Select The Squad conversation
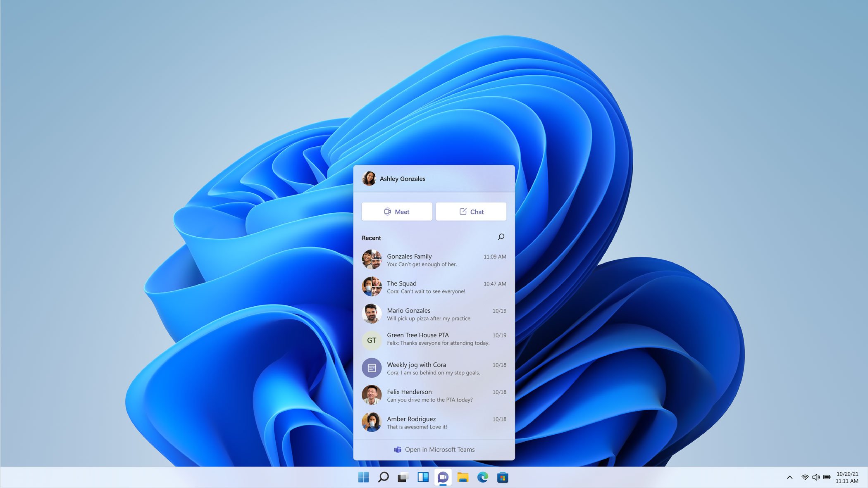 [434, 287]
